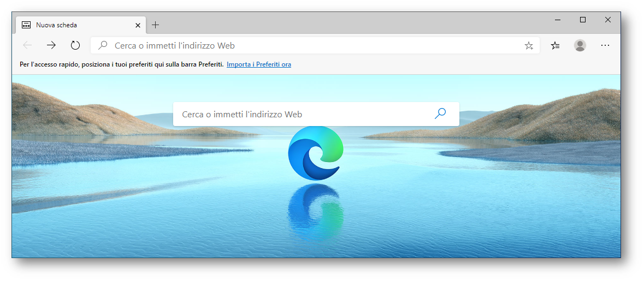
Task: Focus the center page search box
Action: [x=316, y=114]
